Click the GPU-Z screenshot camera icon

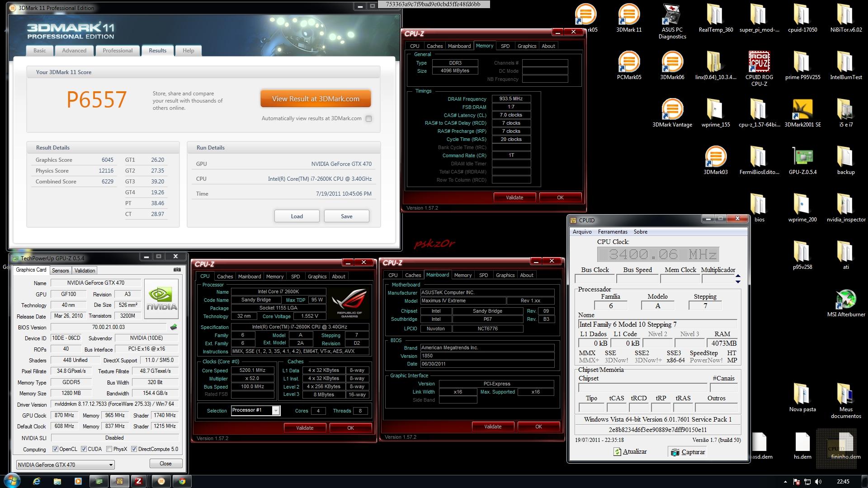click(177, 270)
